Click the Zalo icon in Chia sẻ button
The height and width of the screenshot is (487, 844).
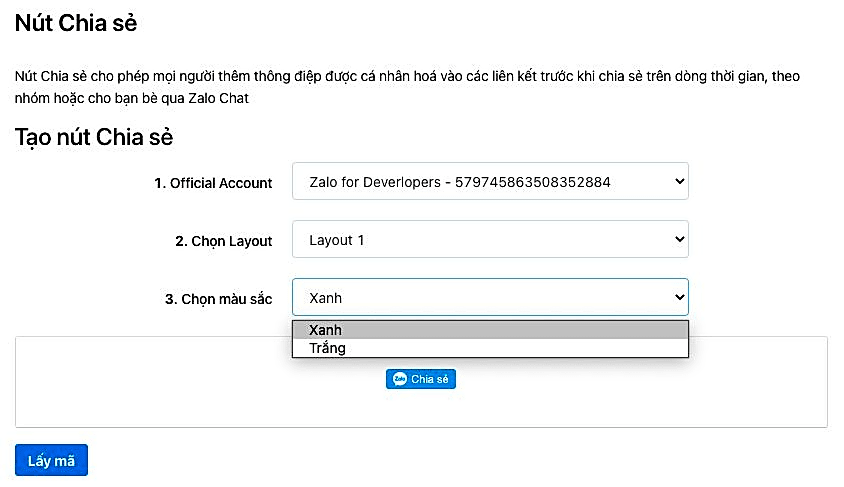tap(399, 379)
